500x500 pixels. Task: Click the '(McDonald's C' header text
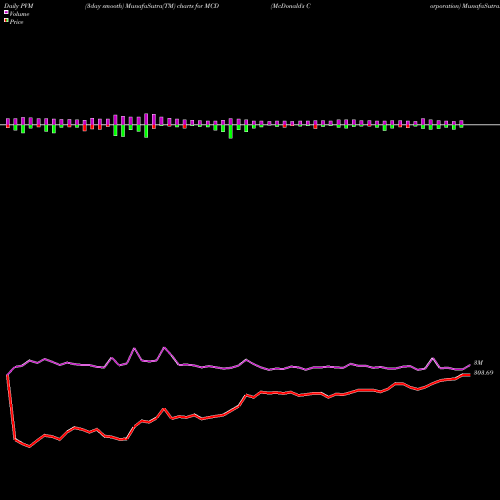291,6
